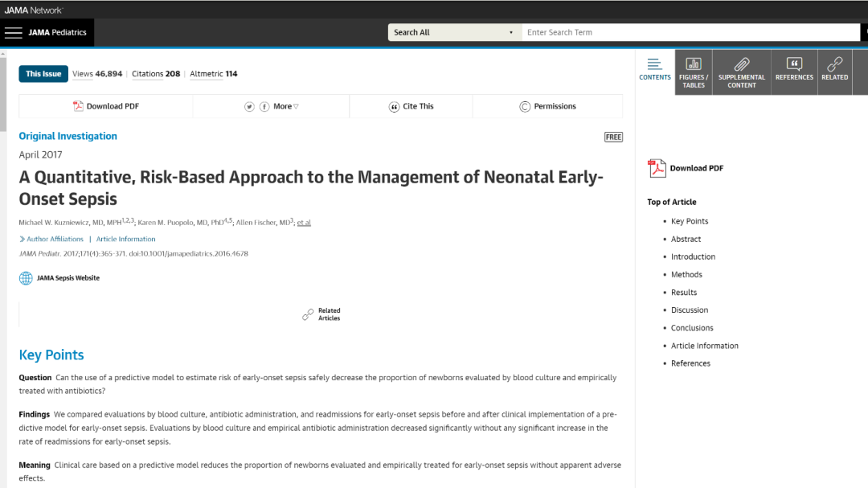Open the Cite This option

click(x=411, y=106)
